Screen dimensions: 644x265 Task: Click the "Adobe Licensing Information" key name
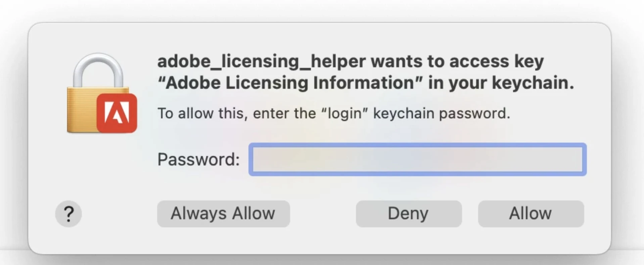(290, 83)
